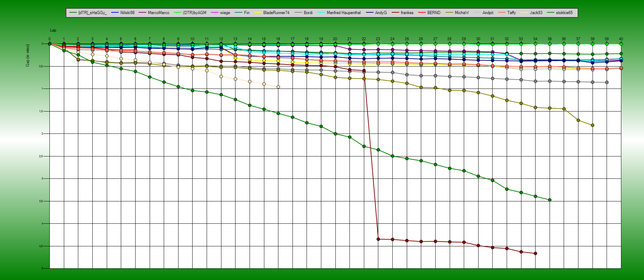Click lap number 0 on the top axis
Image resolution: width=644 pixels, height=280 pixels.
pos(49,39)
